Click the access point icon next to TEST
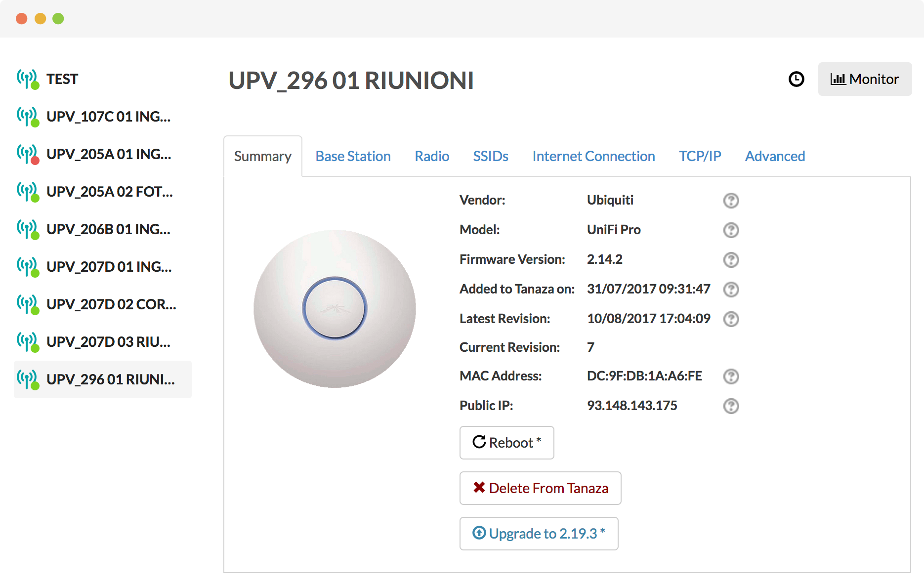Screen dimensions: 924x585 (28, 79)
